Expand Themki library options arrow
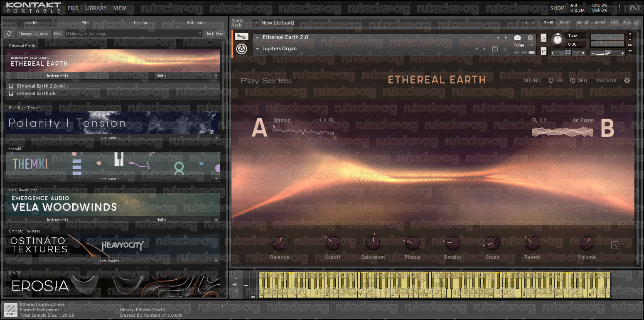The image size is (644, 320). [x=216, y=179]
